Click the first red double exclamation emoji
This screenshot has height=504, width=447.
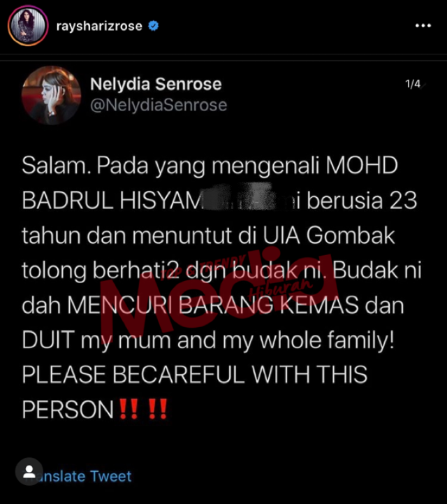(129, 408)
